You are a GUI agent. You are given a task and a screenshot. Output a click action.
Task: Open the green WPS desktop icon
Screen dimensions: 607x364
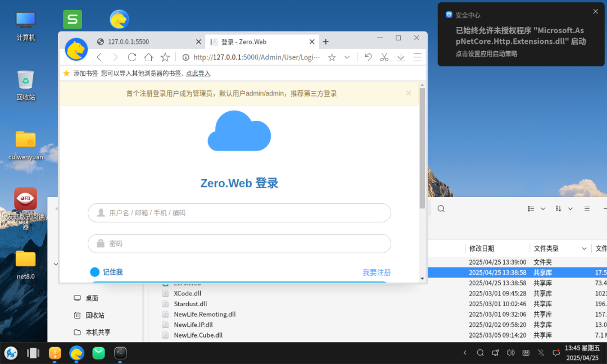73,19
